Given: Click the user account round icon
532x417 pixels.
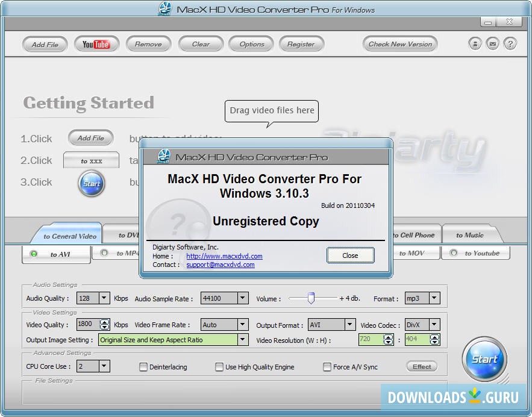Looking at the screenshot, I should tap(475, 44).
